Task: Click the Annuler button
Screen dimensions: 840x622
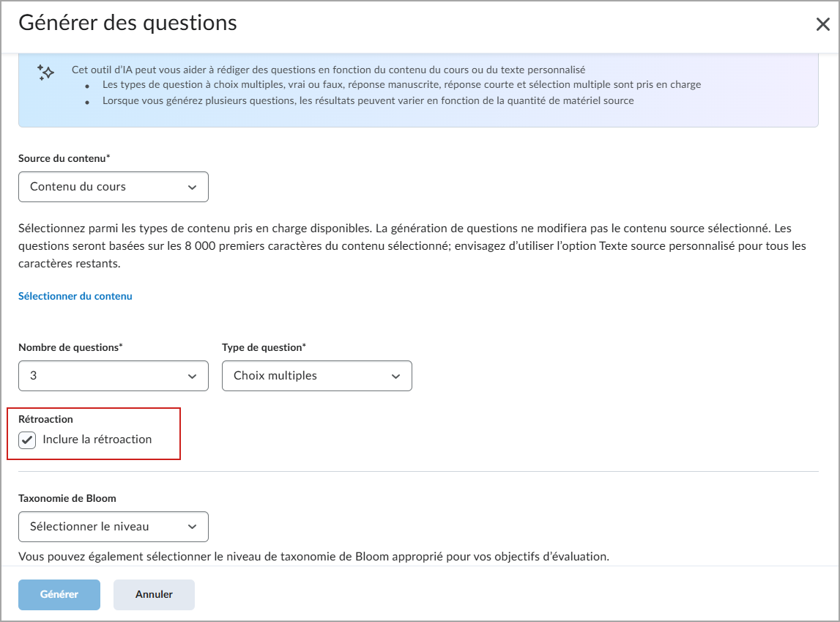Action: point(154,594)
